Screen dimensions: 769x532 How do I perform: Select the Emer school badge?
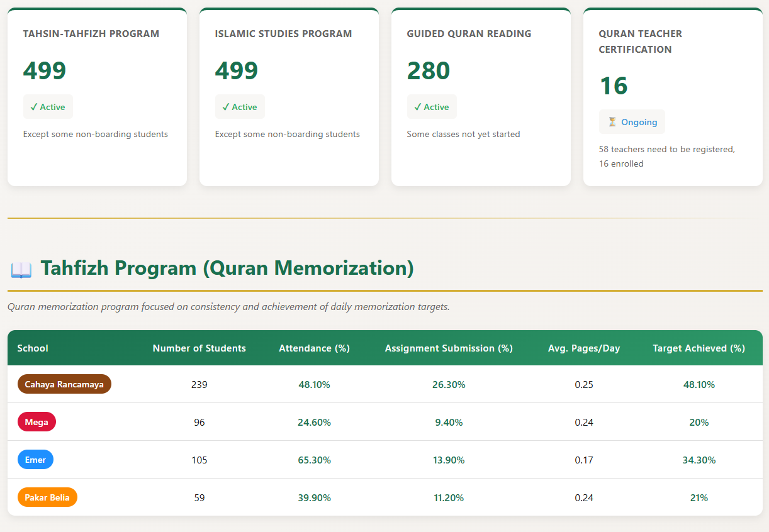coord(35,459)
